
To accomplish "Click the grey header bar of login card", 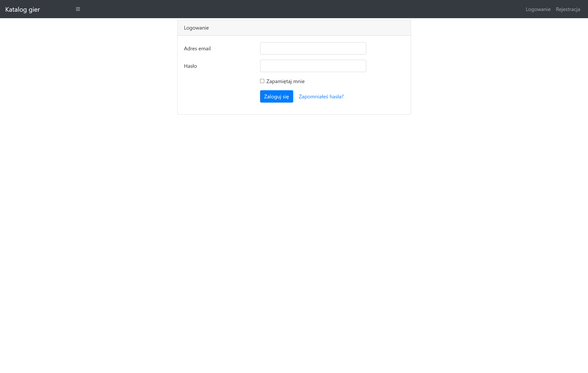I will (x=317, y=28).
